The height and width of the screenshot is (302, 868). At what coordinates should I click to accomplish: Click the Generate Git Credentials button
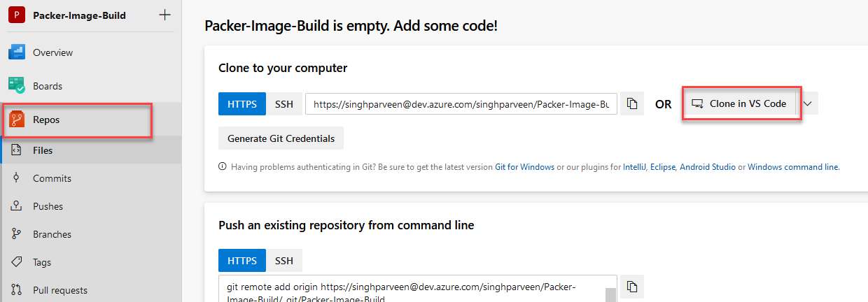tap(281, 138)
